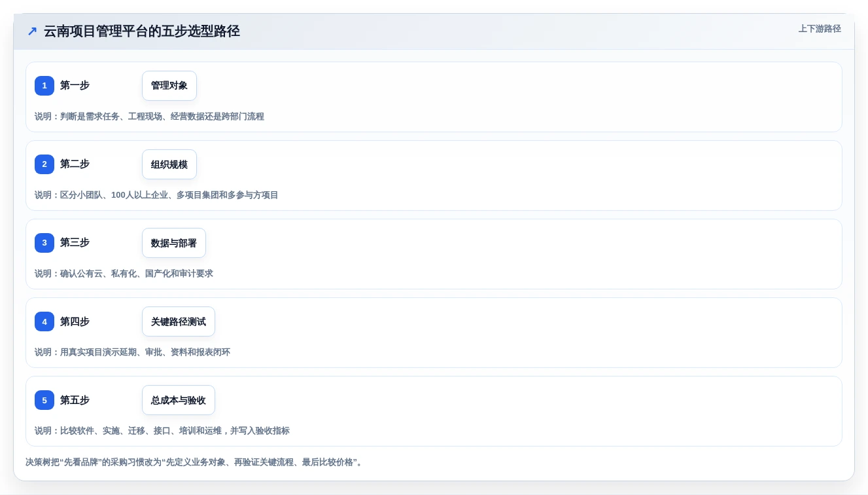The height and width of the screenshot is (495, 868).
Task: Select the 管理对象 chip
Action: coord(169,86)
